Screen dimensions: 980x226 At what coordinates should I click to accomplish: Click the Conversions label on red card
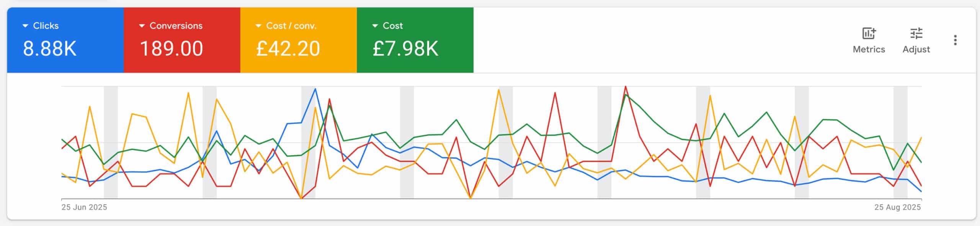[x=176, y=26]
